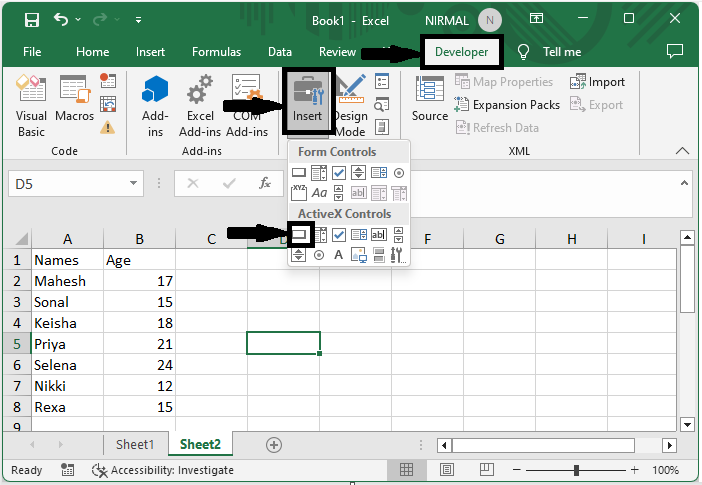This screenshot has height=485, width=702.
Task: Switch to the Review tab
Action: pos(337,52)
